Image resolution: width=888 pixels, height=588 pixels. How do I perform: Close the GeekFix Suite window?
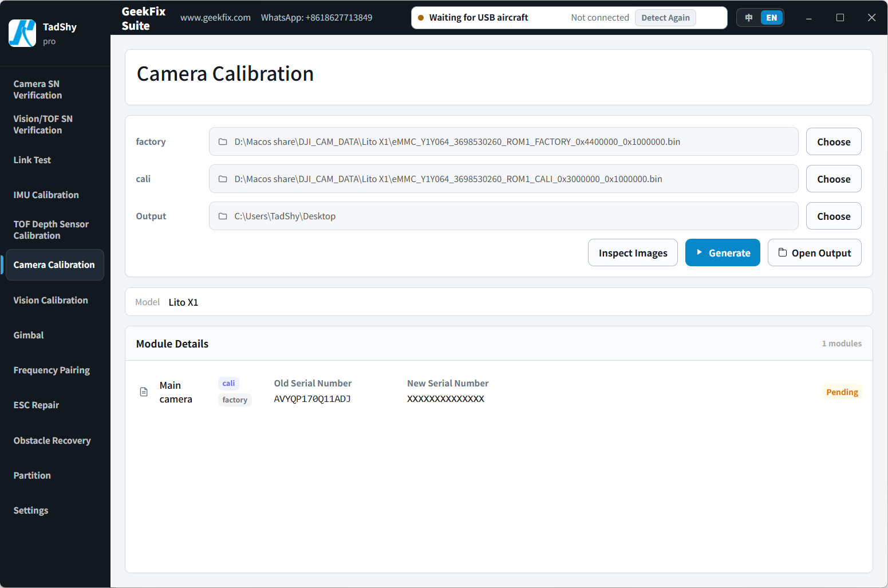click(x=871, y=18)
